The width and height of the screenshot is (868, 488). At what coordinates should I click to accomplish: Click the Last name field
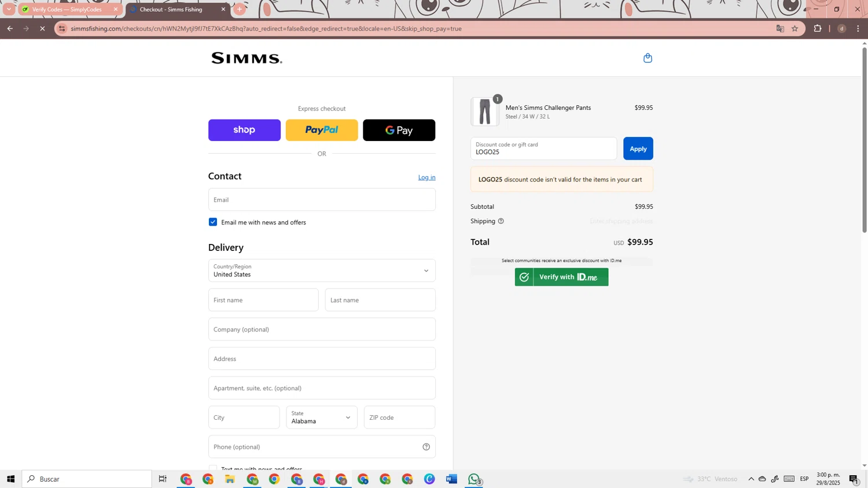click(x=380, y=300)
